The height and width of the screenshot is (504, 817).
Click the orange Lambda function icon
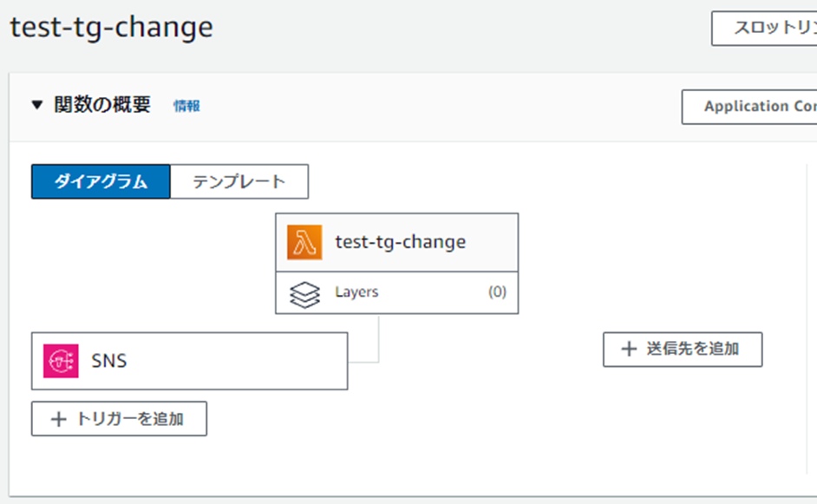pos(304,242)
